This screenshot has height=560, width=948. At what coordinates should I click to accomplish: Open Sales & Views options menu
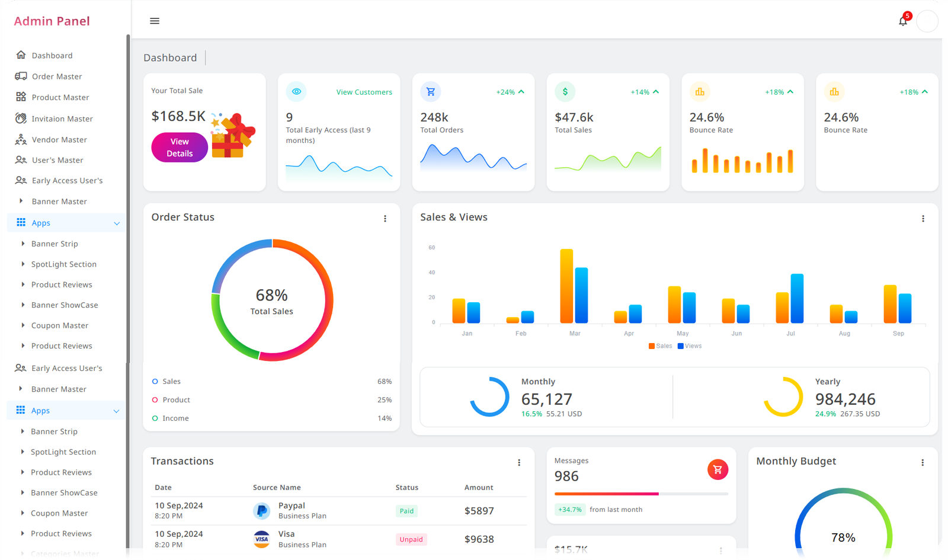(923, 219)
